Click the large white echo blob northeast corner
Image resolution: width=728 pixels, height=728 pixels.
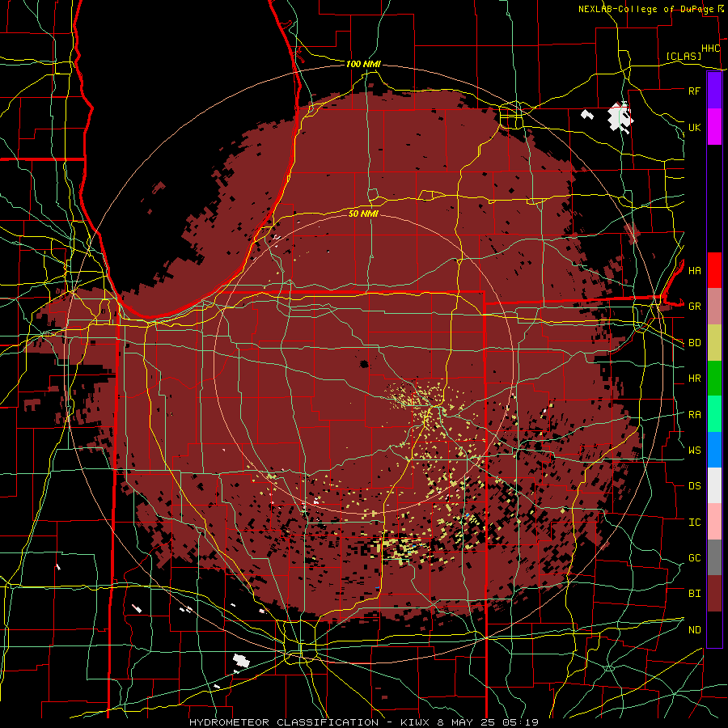[620, 117]
